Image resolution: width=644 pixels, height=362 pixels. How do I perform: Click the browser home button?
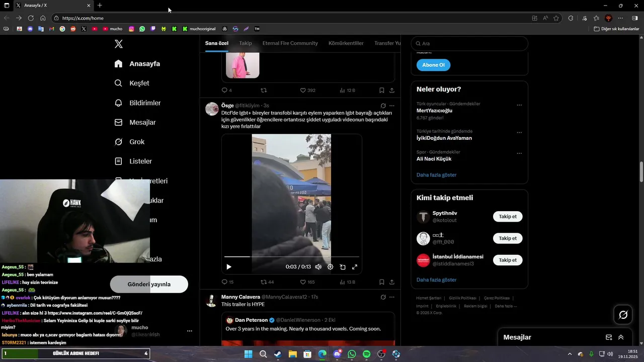coord(43,18)
